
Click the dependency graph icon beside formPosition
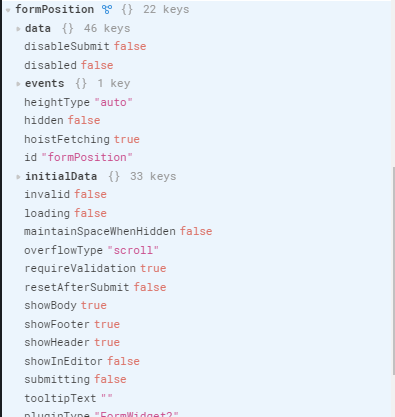pos(107,10)
